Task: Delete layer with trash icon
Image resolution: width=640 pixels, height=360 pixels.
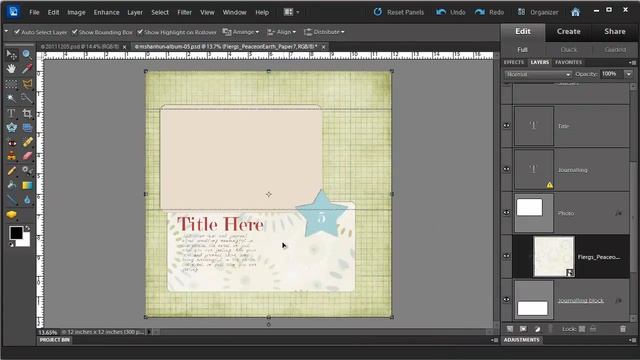Action: (x=623, y=329)
